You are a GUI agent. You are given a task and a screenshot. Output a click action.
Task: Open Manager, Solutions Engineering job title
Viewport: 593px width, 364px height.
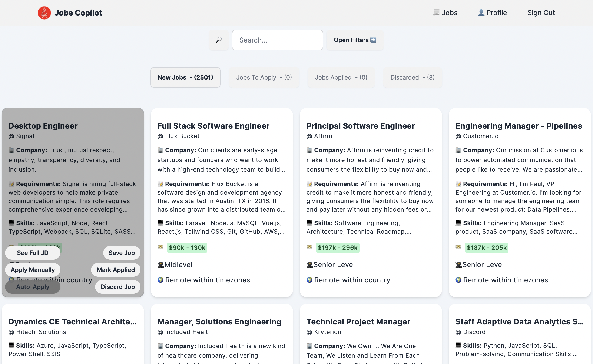[x=219, y=322]
